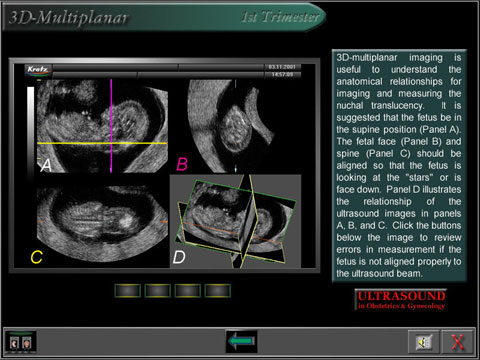Click the Ultrasound in Obstetrics & Gynecology logo
The width and height of the screenshot is (480, 360).
click(x=401, y=300)
